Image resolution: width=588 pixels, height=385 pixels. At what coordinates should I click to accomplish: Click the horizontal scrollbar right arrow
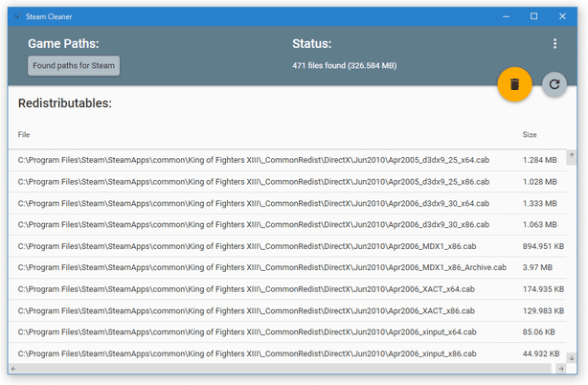pyautogui.click(x=561, y=369)
